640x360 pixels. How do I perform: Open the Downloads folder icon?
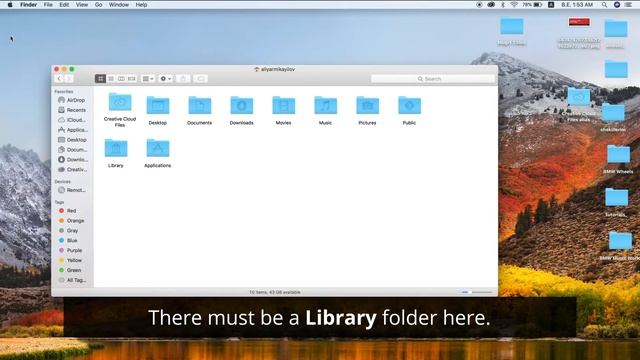tap(242, 106)
